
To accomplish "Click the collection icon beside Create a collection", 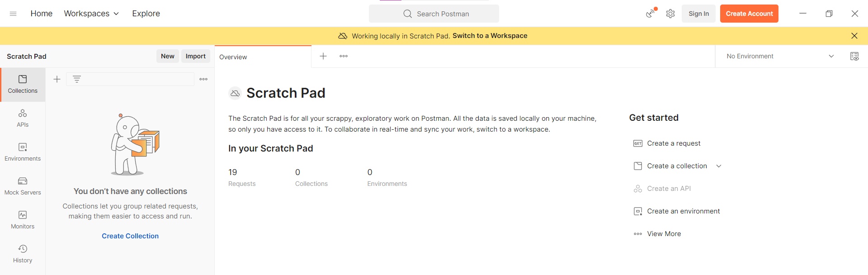I will click(638, 166).
